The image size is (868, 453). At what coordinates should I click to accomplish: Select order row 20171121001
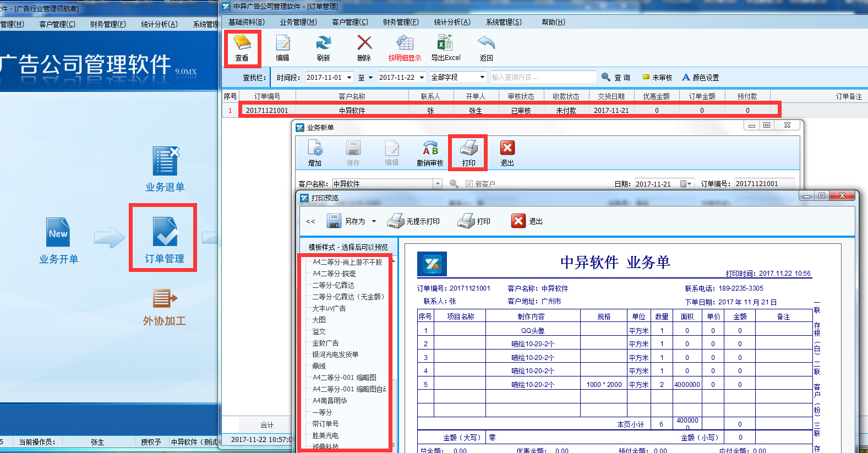click(509, 110)
